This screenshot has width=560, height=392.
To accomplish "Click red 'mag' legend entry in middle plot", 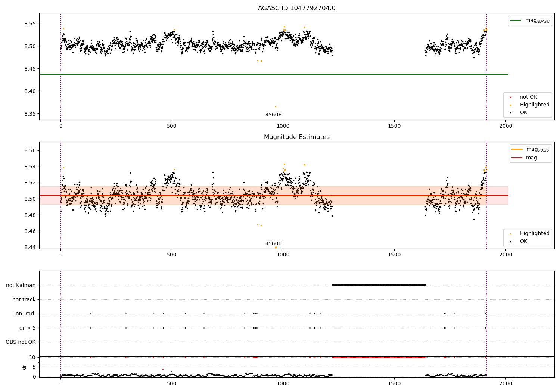I will click(x=525, y=158).
